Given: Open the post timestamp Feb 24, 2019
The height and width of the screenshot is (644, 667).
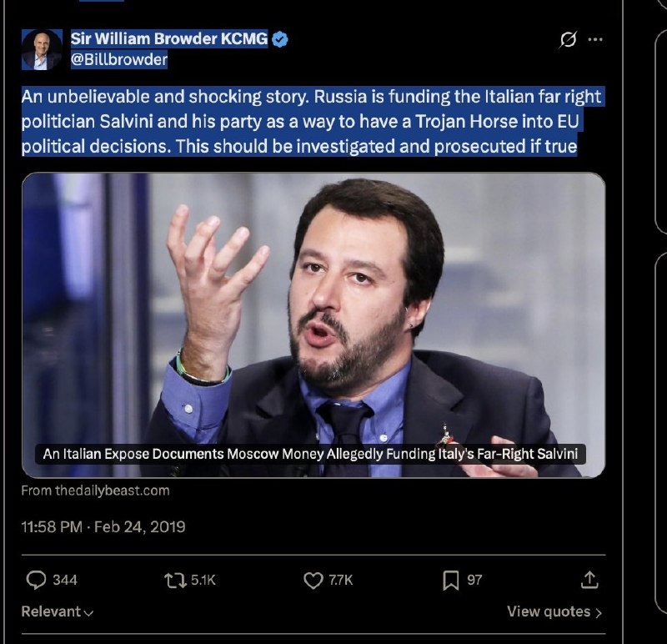Looking at the screenshot, I should click(103, 526).
